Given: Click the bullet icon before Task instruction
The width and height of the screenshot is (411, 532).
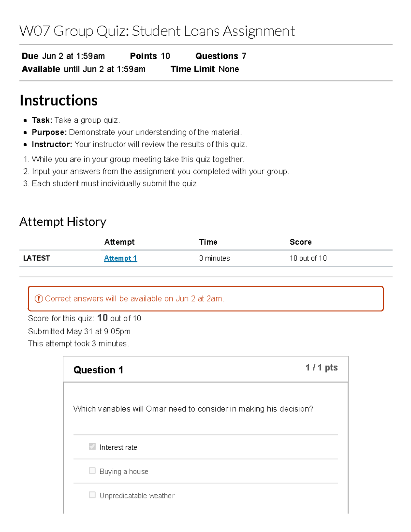Looking at the screenshot, I should tap(25, 120).
